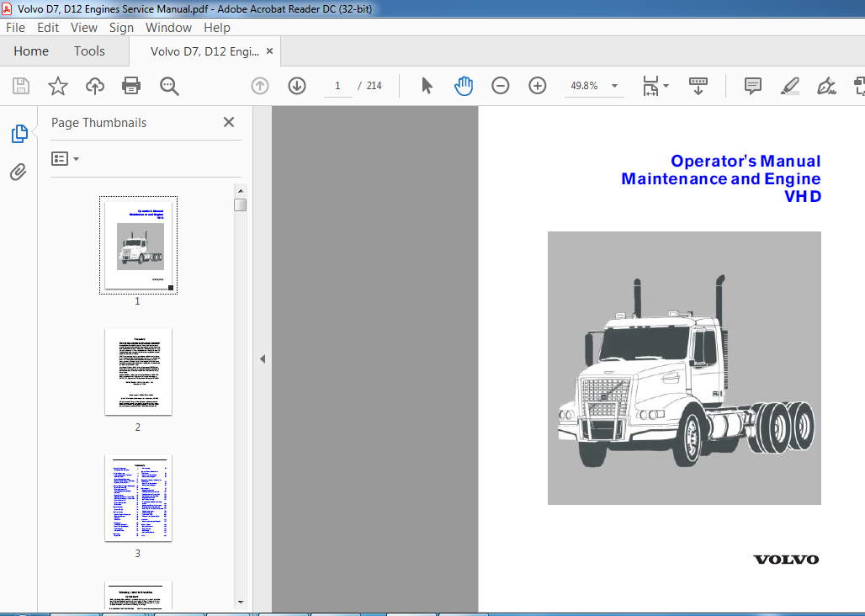Click the total pages 214 label
Image resolution: width=865 pixels, height=616 pixels.
pyautogui.click(x=374, y=86)
